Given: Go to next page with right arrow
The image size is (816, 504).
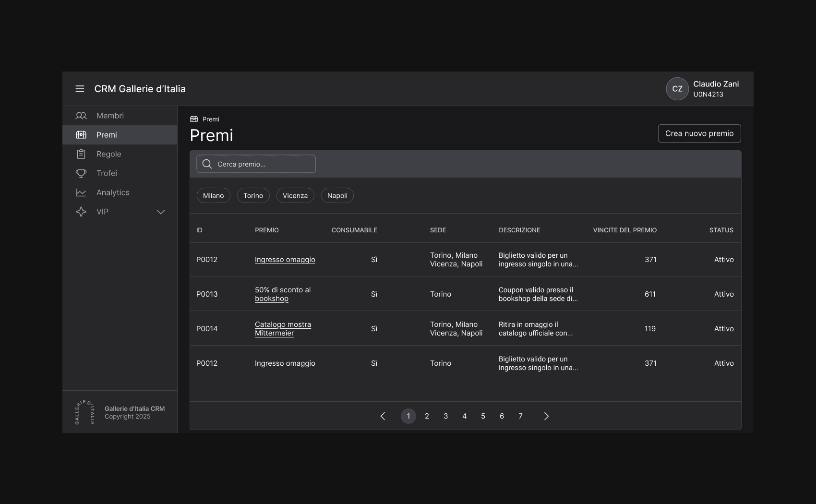Looking at the screenshot, I should 546,416.
